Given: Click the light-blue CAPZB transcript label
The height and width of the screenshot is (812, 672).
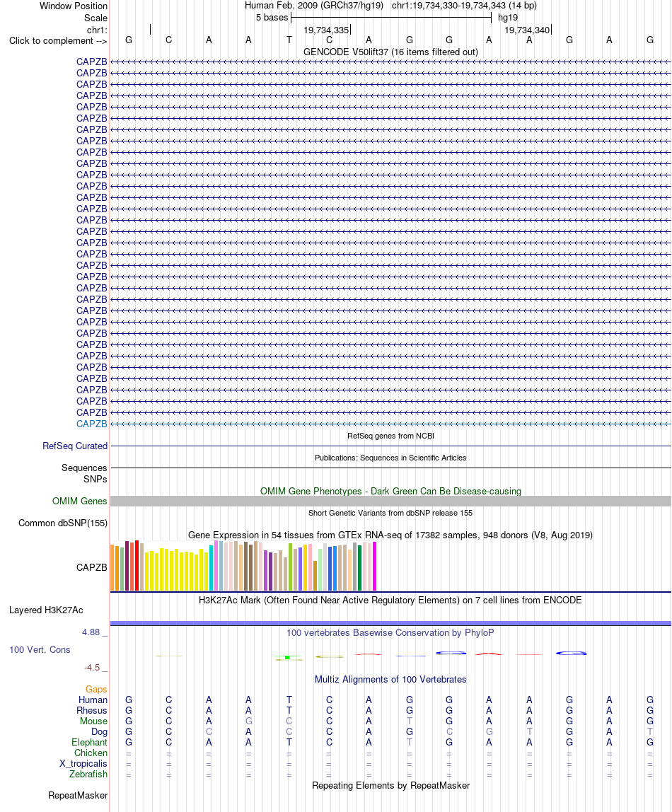Looking at the screenshot, I should (x=92, y=424).
